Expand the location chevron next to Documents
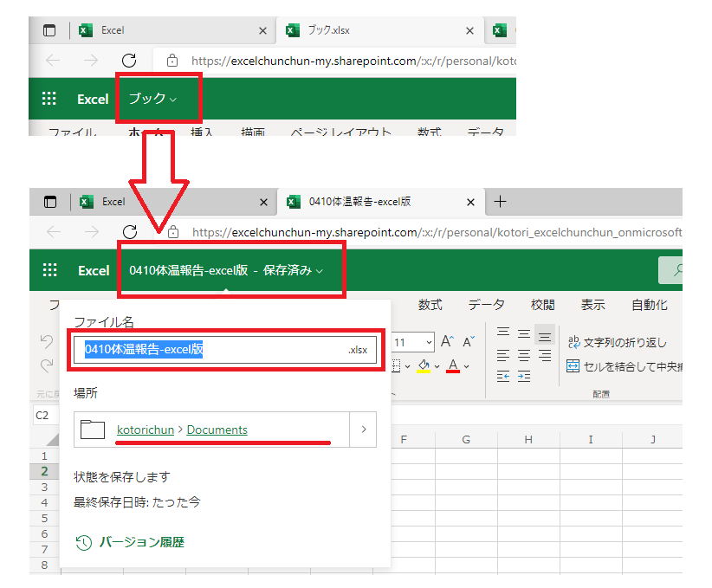The height and width of the screenshot is (588, 712). click(363, 429)
